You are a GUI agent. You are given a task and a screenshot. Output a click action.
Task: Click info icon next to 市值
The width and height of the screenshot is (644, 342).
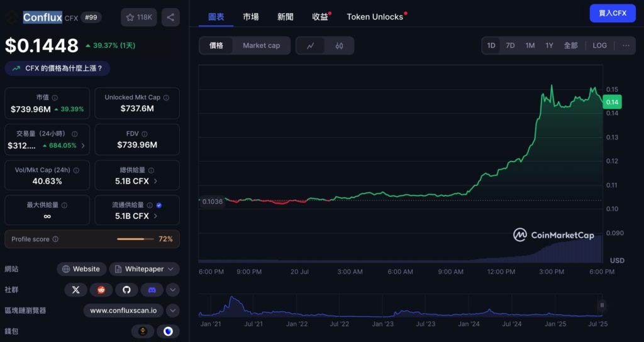(55, 97)
